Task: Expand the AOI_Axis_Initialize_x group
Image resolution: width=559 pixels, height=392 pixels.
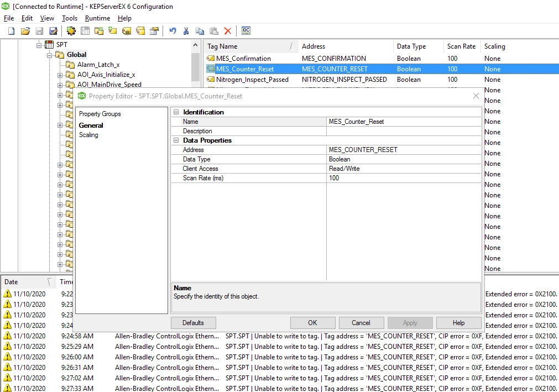Action: coord(60,75)
